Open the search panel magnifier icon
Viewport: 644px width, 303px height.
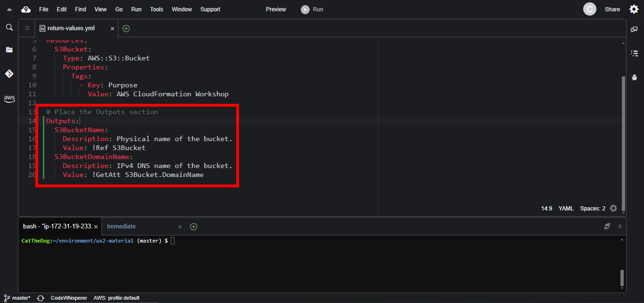coord(9,28)
